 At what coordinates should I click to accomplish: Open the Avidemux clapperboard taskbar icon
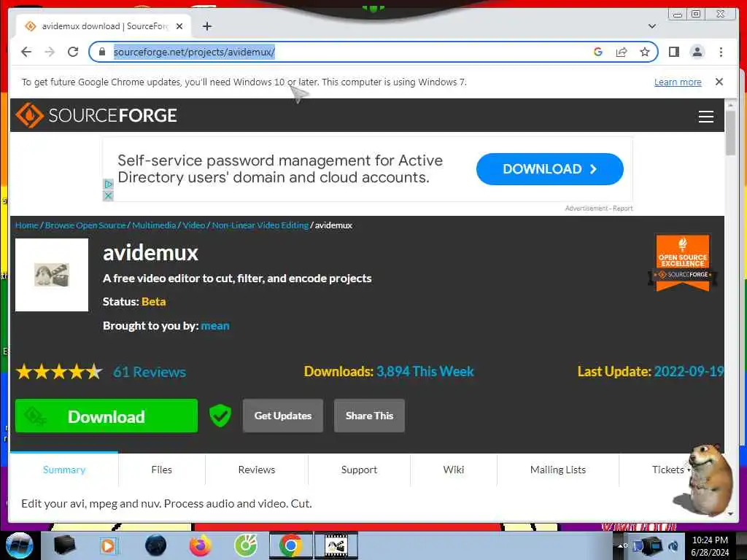point(336,545)
